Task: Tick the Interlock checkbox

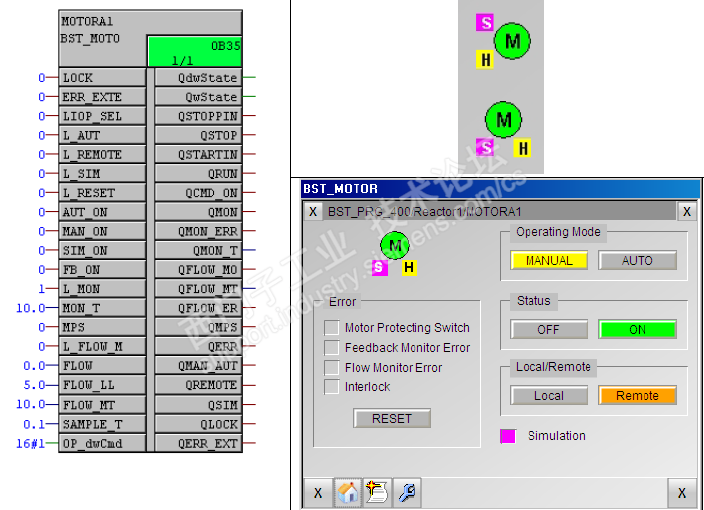Action: [331, 386]
